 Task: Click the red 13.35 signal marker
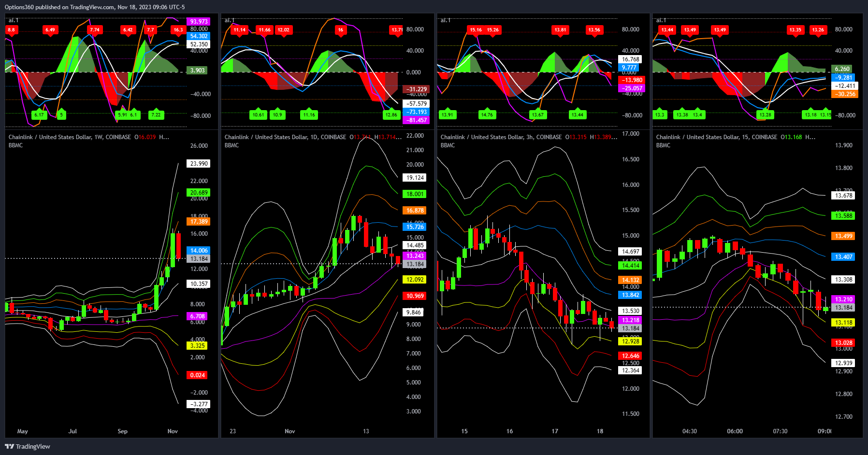point(796,30)
